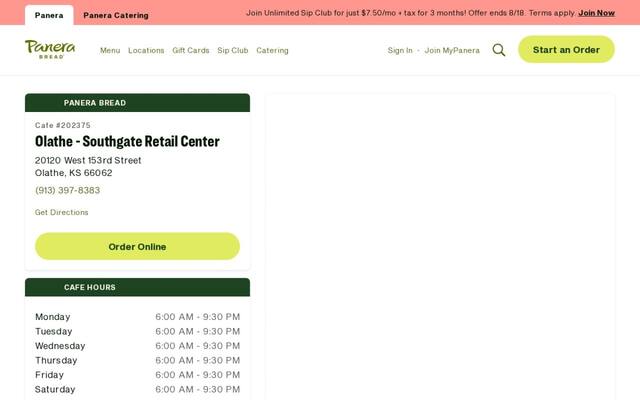The height and width of the screenshot is (400, 640).
Task: Open the Menu navigation item
Action: click(110, 50)
